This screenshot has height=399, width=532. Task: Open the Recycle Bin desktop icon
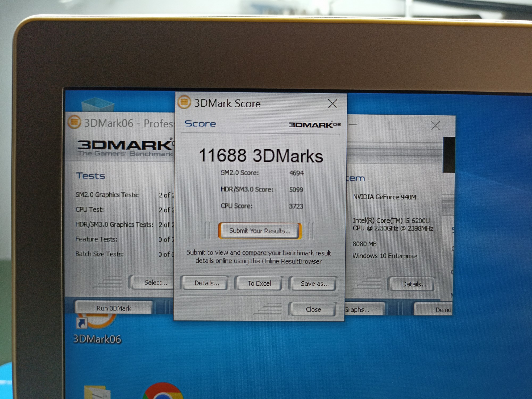coord(98,104)
